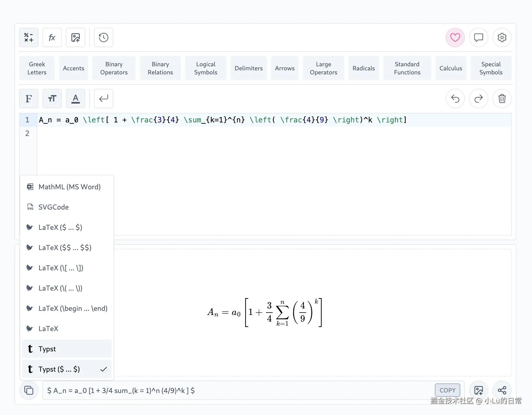Toggle the output format selector button
This screenshot has width=532, height=415.
point(29,390)
